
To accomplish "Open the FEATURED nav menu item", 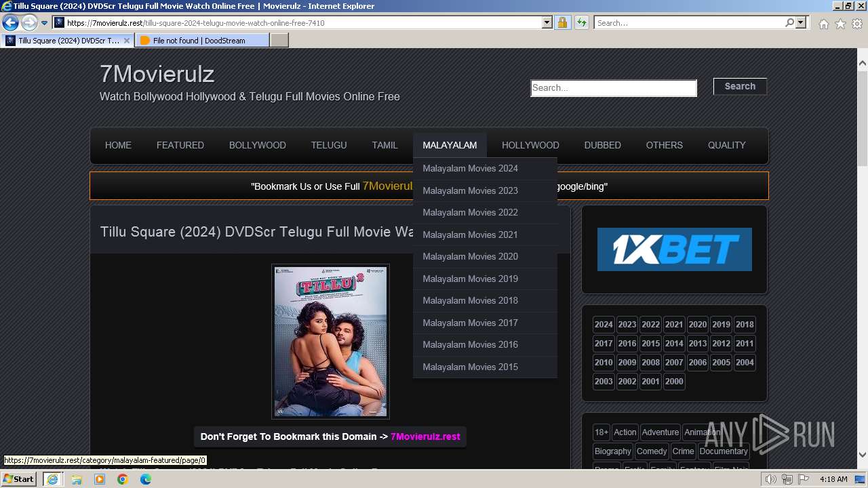I will pyautogui.click(x=180, y=145).
